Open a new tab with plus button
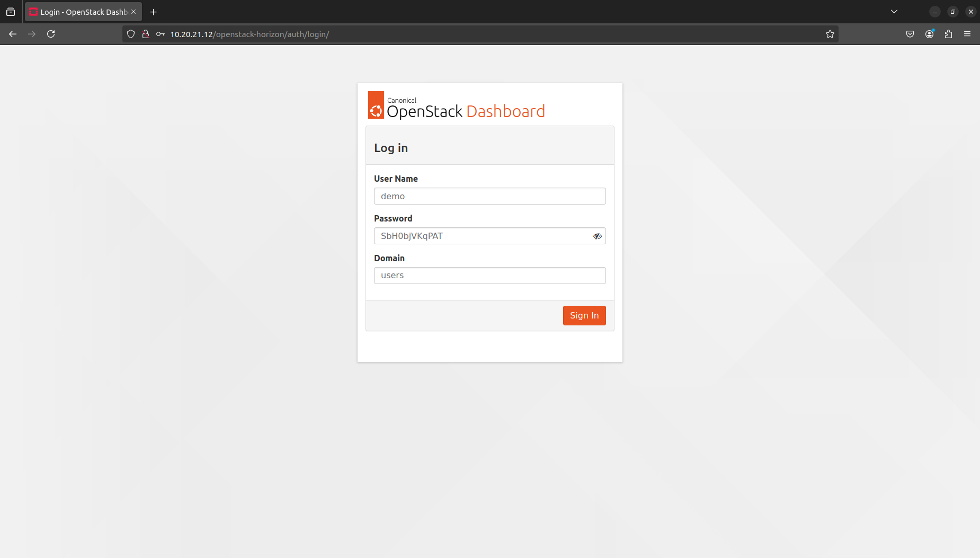 [x=154, y=12]
